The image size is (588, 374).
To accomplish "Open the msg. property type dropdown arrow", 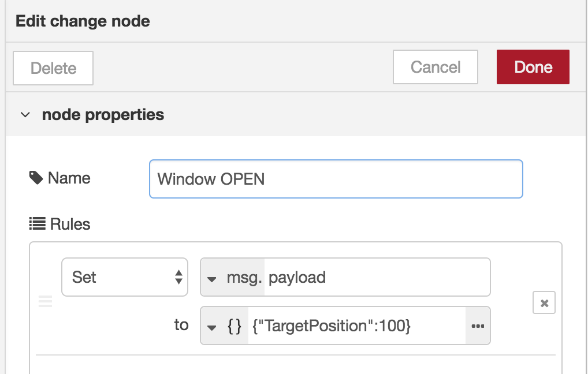I will point(212,278).
